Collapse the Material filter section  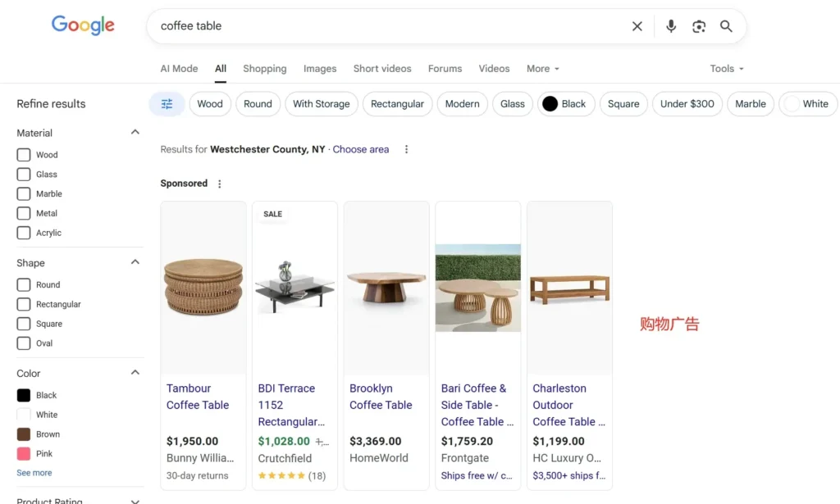click(x=135, y=132)
